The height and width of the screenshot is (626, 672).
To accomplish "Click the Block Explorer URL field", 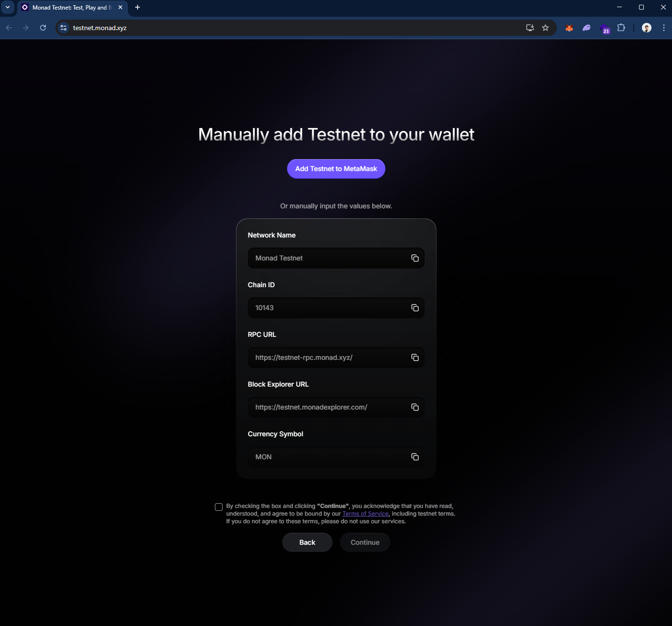I will click(336, 407).
